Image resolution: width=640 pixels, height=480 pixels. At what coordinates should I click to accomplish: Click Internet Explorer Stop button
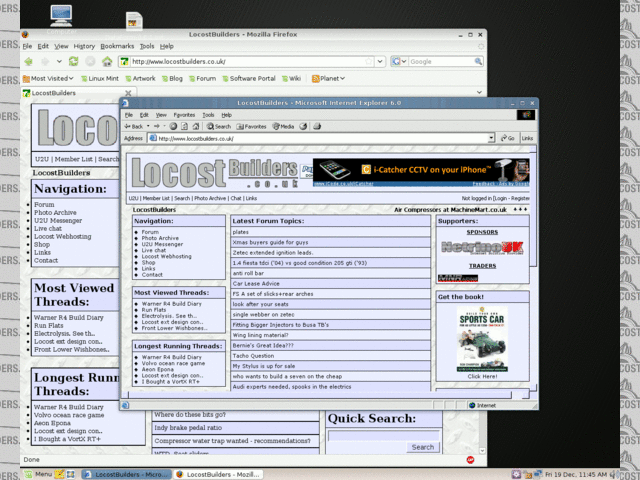pyautogui.click(x=173, y=127)
